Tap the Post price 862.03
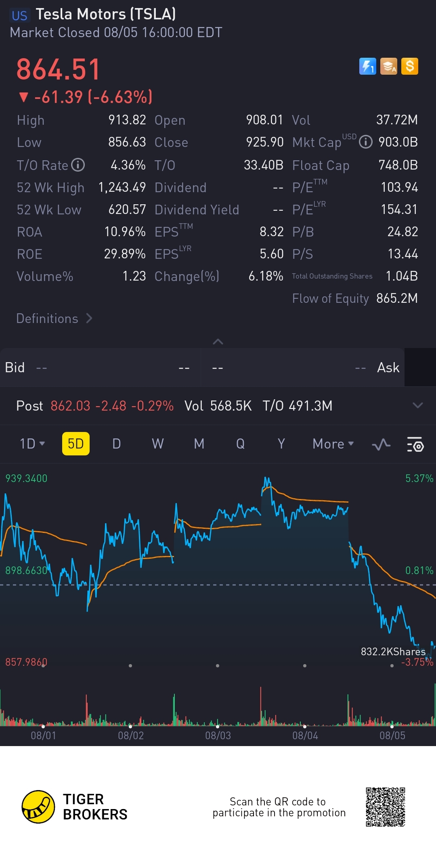 click(x=71, y=406)
